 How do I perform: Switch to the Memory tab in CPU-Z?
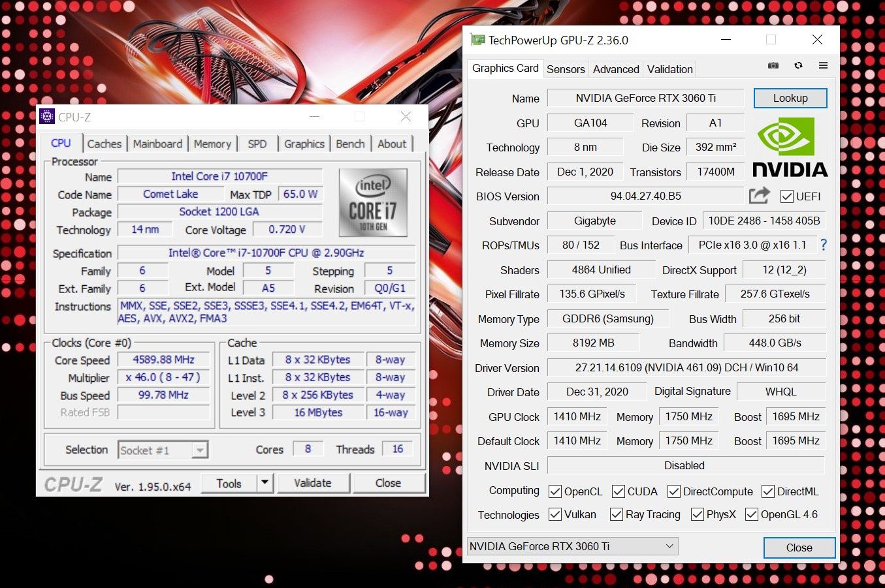[x=212, y=144]
